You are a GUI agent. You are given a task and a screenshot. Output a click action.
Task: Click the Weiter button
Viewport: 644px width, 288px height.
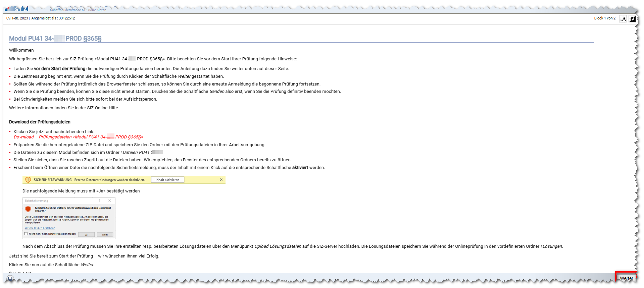point(626,278)
